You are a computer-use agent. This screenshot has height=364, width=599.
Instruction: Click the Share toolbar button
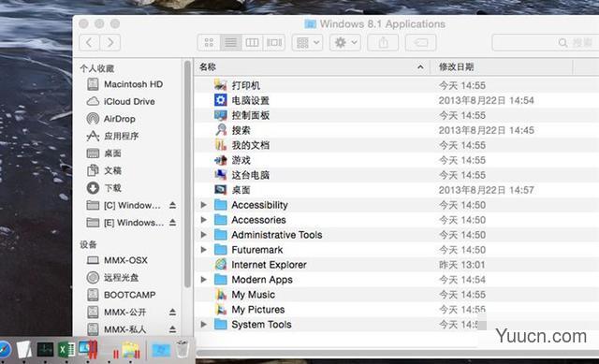click(383, 42)
